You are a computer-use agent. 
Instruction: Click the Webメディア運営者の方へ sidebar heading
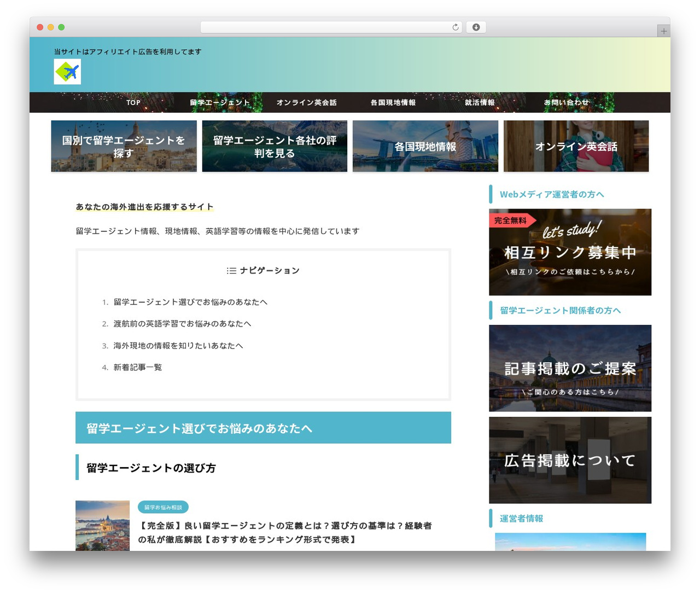click(x=552, y=194)
